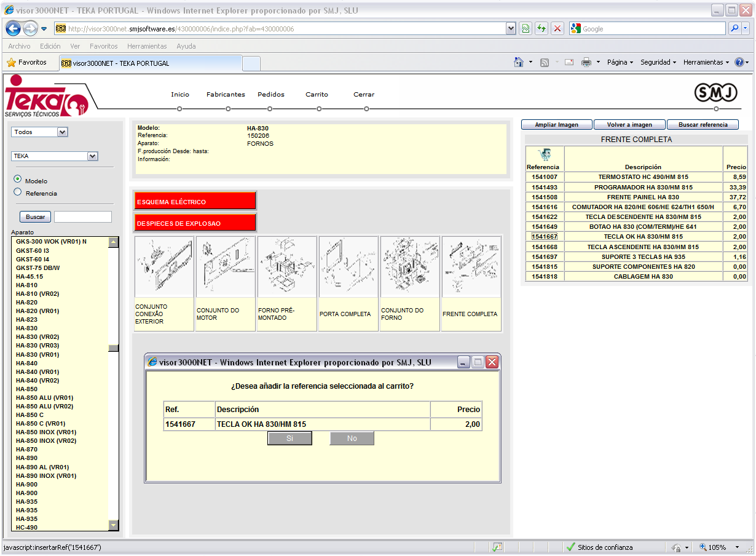Screen dimensions: 756x556
Task: Open the Archivo menu
Action: pyautogui.click(x=19, y=46)
